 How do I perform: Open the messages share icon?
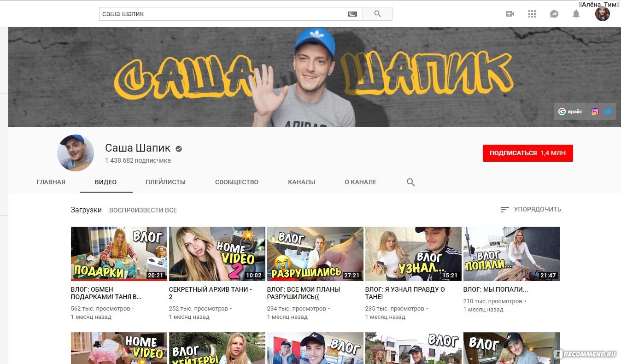click(x=554, y=14)
